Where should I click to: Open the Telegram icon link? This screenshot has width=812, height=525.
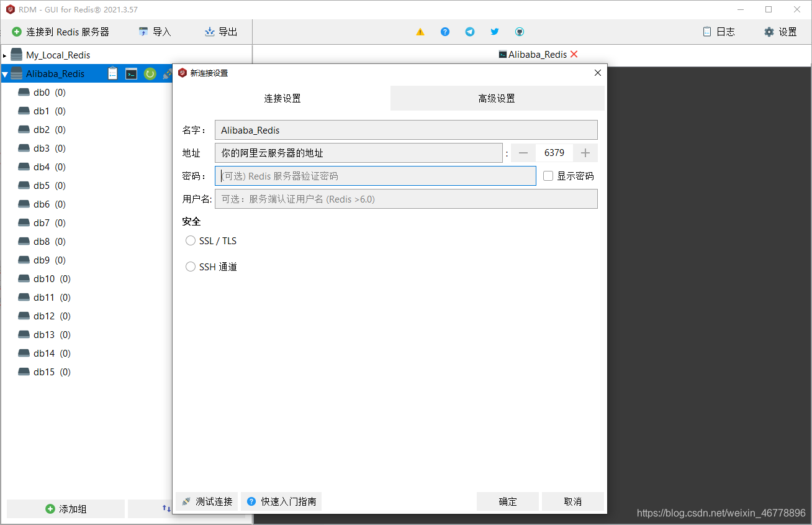[x=470, y=32]
